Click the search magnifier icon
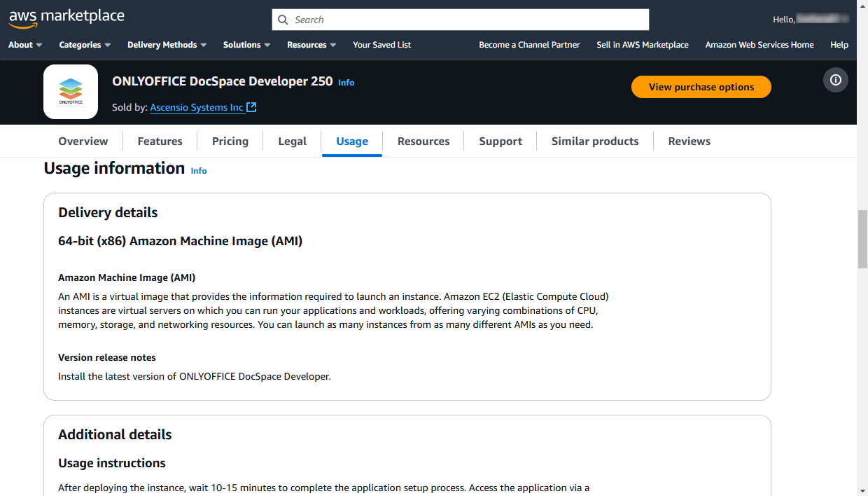This screenshot has height=496, width=868. (283, 20)
